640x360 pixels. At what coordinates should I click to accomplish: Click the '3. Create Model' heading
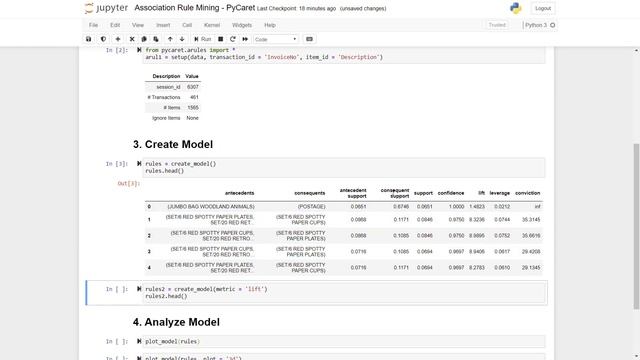pyautogui.click(x=173, y=144)
